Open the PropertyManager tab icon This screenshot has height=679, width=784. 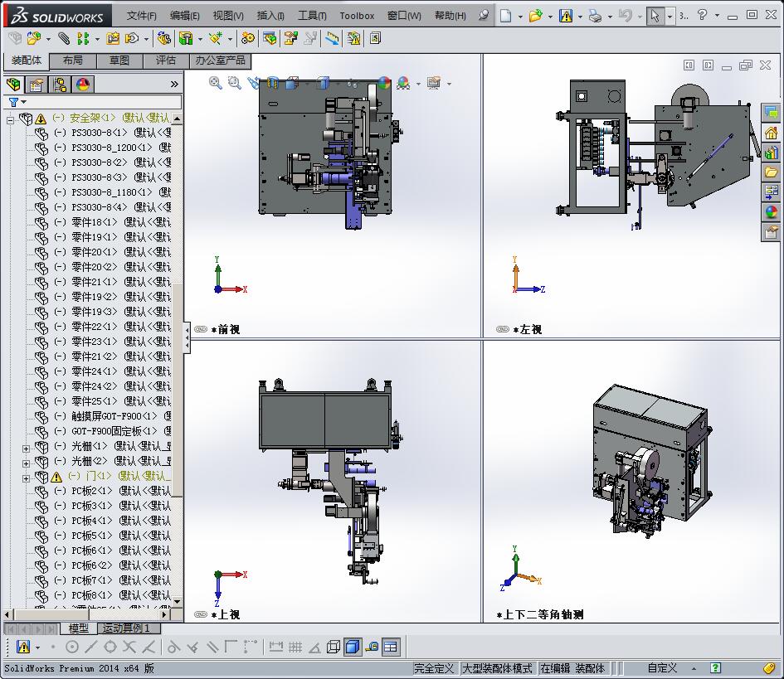click(x=36, y=85)
